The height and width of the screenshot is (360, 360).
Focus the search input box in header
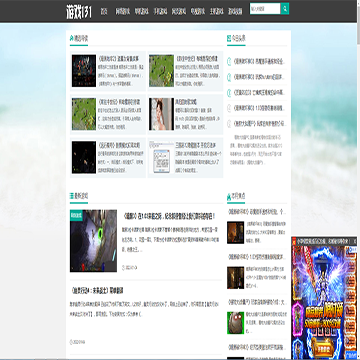click(265, 9)
